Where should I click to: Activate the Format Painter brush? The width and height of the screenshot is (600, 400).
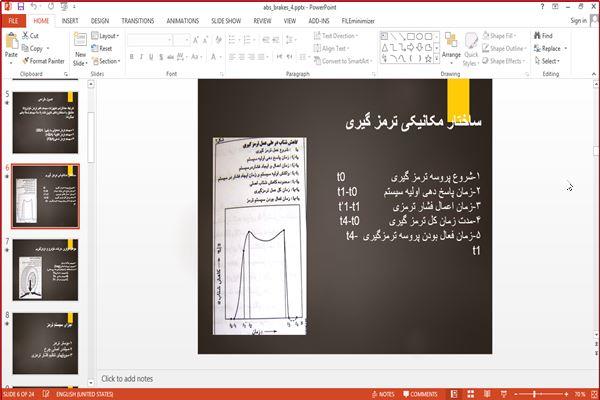click(x=43, y=61)
